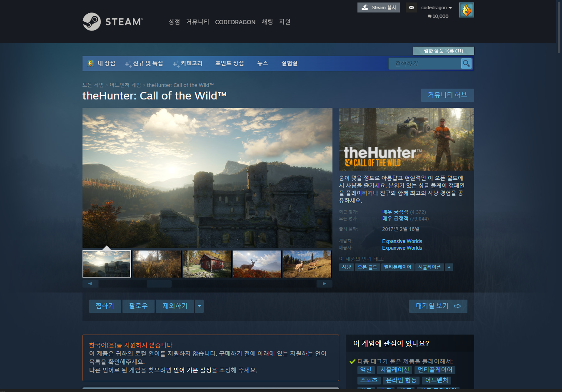This screenshot has width=562, height=392.
Task: Open the dropdown arrow next to 제외하기
Action: coord(199,306)
